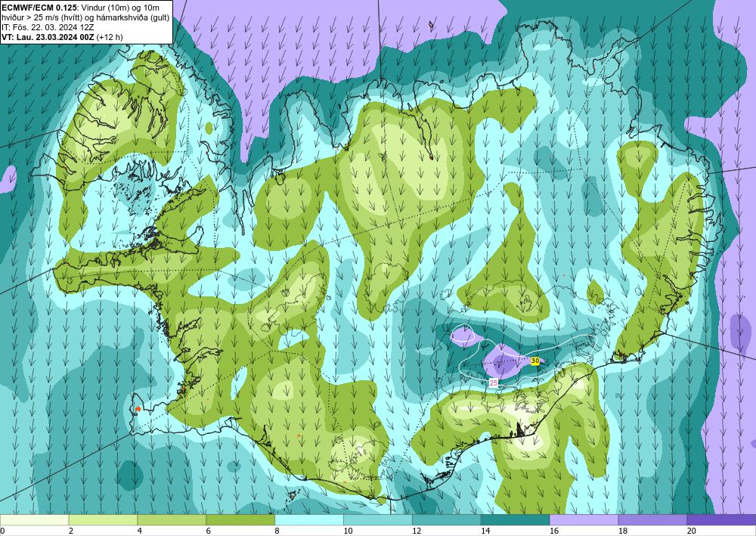The width and height of the screenshot is (756, 536).
Task: Click the legend scale value 2
Action: point(71,531)
